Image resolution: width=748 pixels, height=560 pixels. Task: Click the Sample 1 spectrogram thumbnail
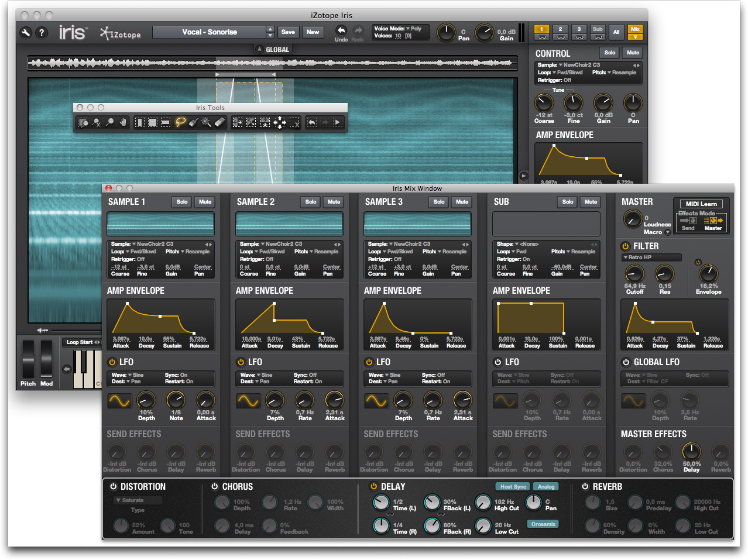click(x=160, y=224)
